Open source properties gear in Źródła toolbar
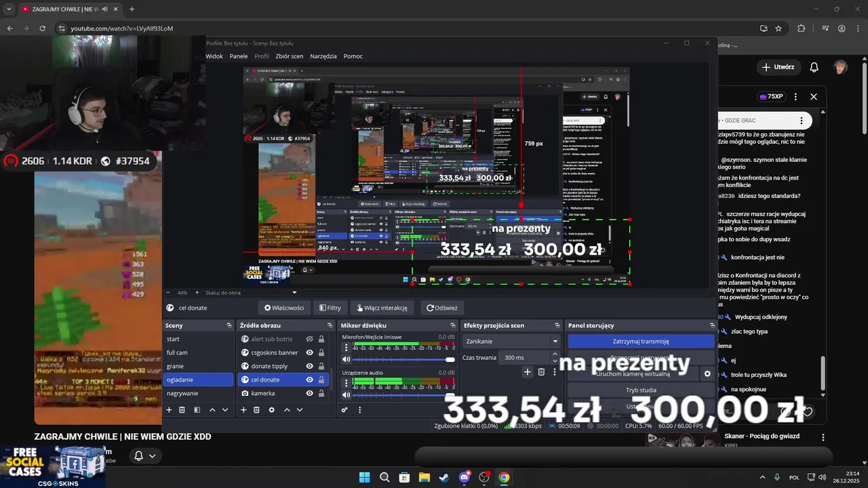Viewport: 868px width, 488px height. 272,410
